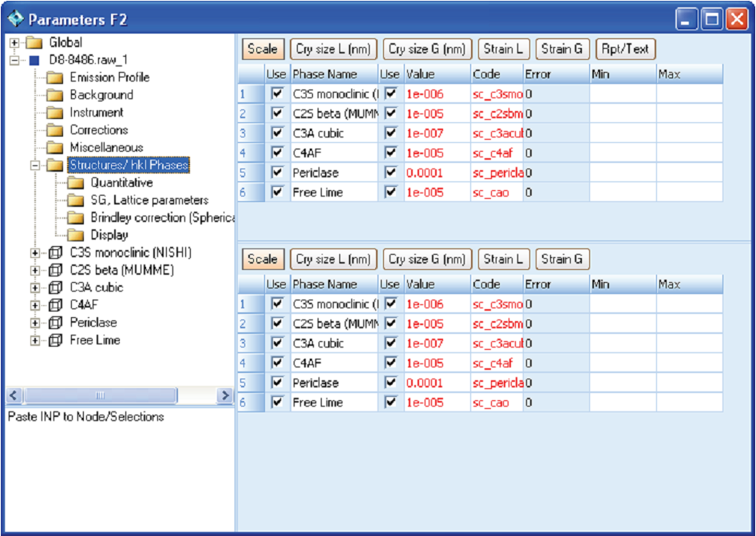Toggle phase Use checkbox for C3S in top table
The width and height of the screenshot is (756, 536).
tap(277, 93)
